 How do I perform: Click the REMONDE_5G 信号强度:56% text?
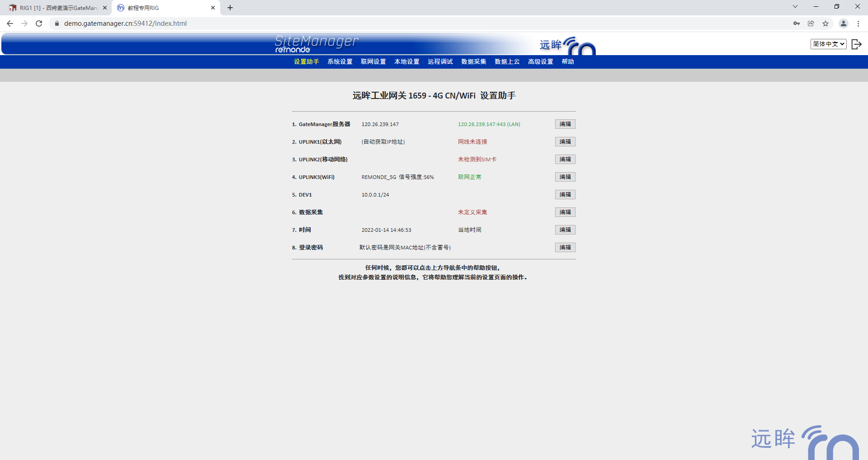click(x=398, y=177)
